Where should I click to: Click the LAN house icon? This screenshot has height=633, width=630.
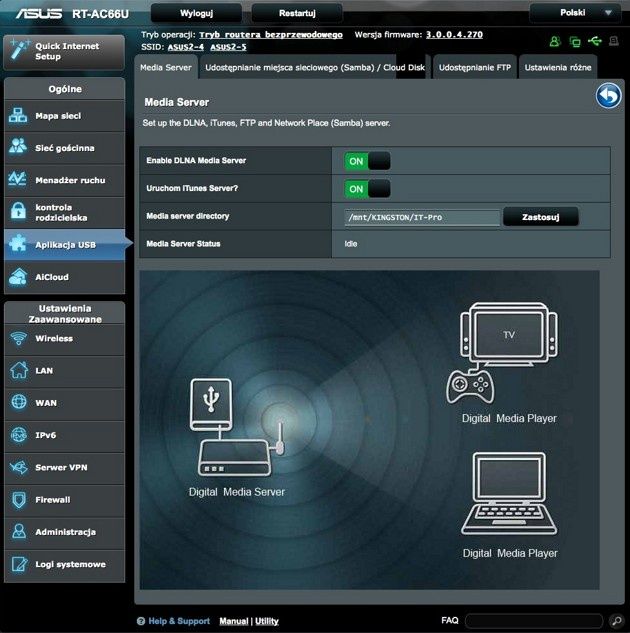[19, 370]
